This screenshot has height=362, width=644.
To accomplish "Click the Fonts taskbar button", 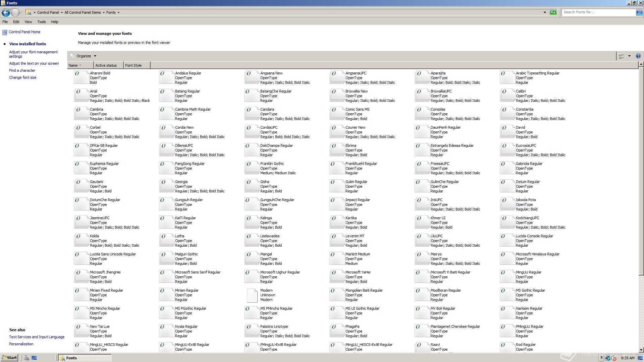I will 85,358.
